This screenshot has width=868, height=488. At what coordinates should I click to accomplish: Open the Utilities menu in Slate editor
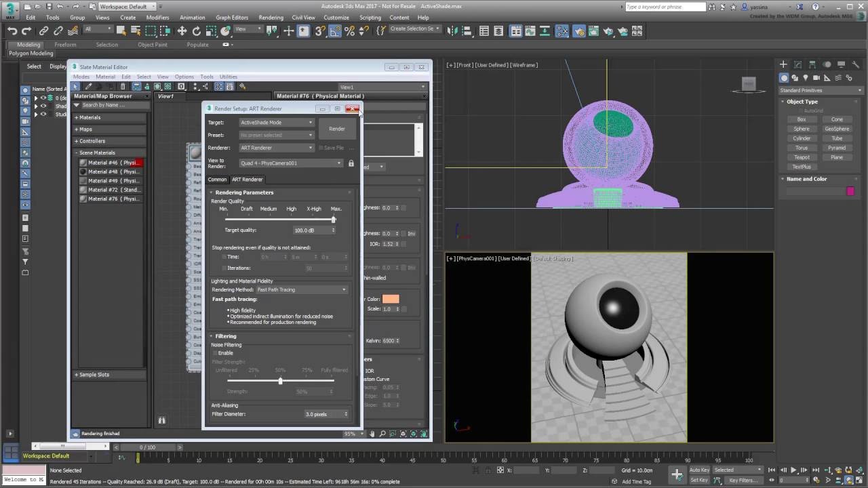(228, 77)
